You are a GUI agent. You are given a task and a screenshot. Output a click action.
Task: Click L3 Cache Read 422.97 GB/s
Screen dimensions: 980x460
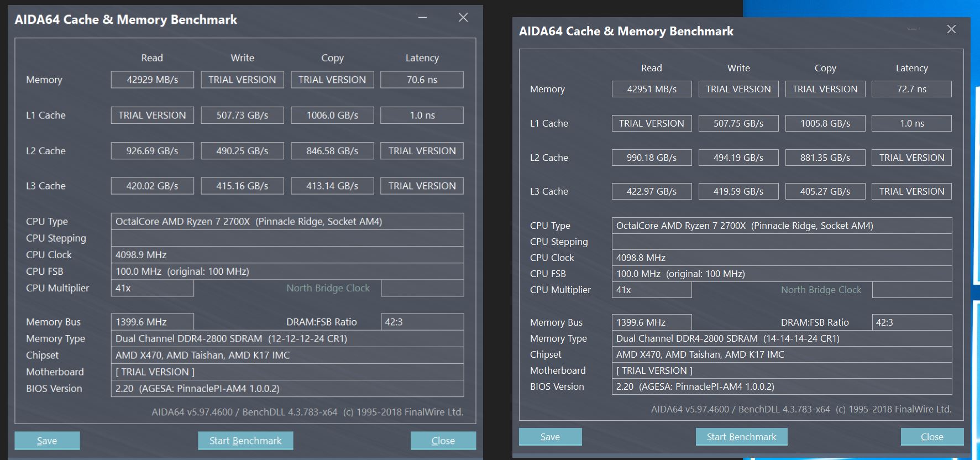click(652, 191)
